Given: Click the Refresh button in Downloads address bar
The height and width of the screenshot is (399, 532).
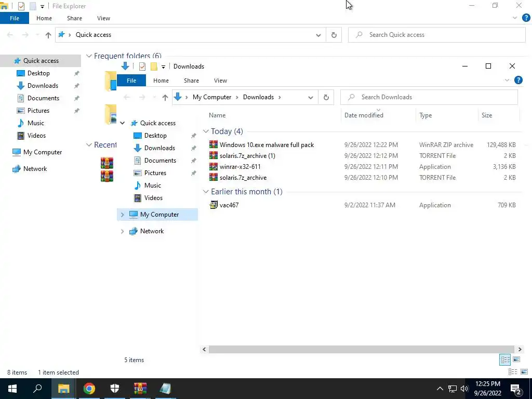Looking at the screenshot, I should 326,97.
